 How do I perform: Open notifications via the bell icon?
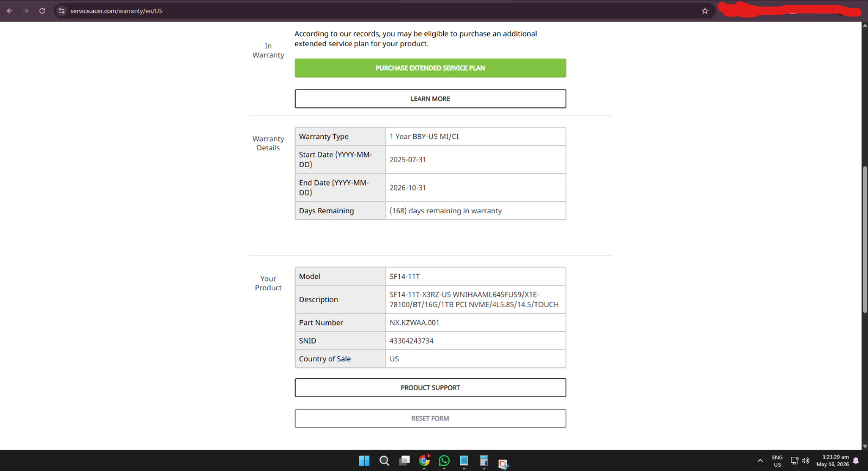(856, 461)
